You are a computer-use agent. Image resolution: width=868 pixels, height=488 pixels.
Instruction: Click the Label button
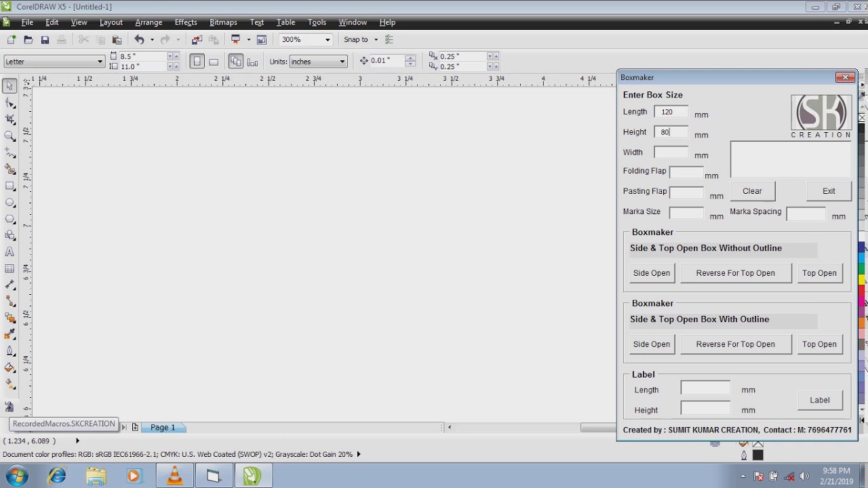click(x=819, y=400)
